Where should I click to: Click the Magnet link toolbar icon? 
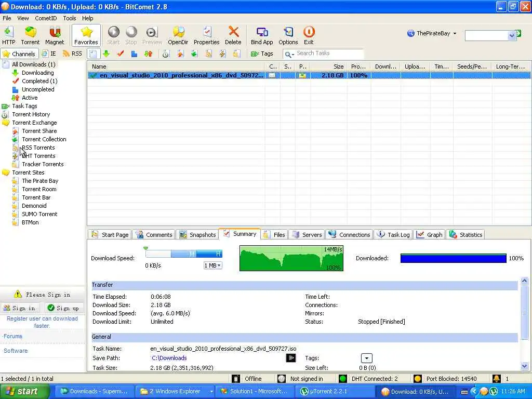coord(54,35)
